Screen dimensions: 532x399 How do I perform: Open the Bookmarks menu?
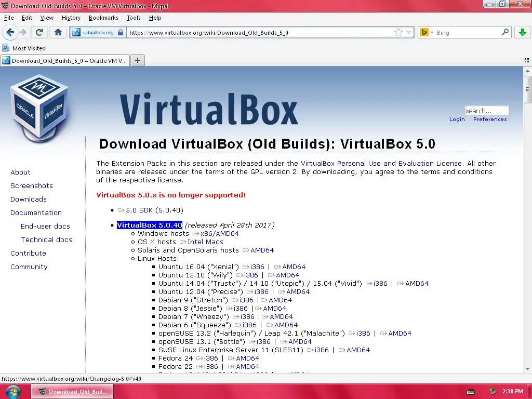point(103,18)
